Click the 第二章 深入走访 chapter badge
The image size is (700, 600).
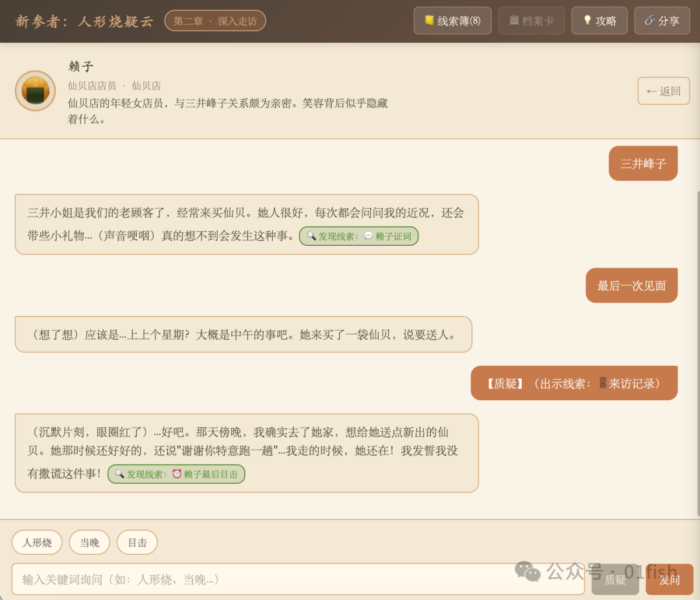(215, 21)
